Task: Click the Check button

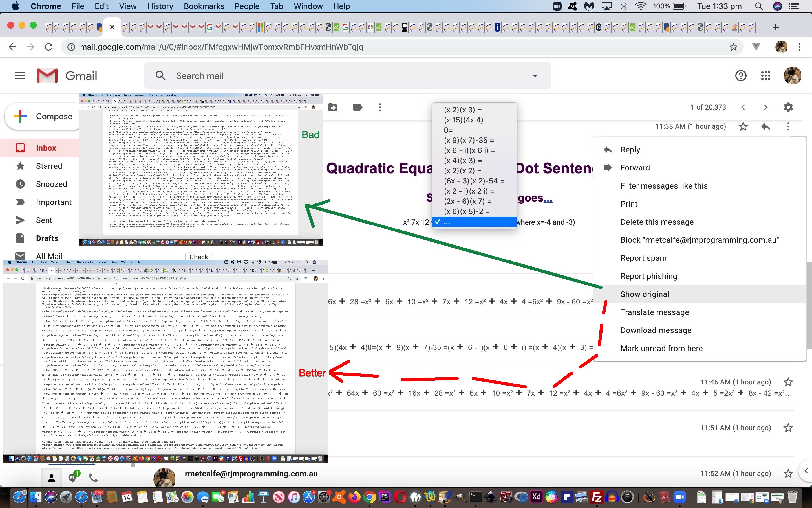Action: [x=199, y=256]
